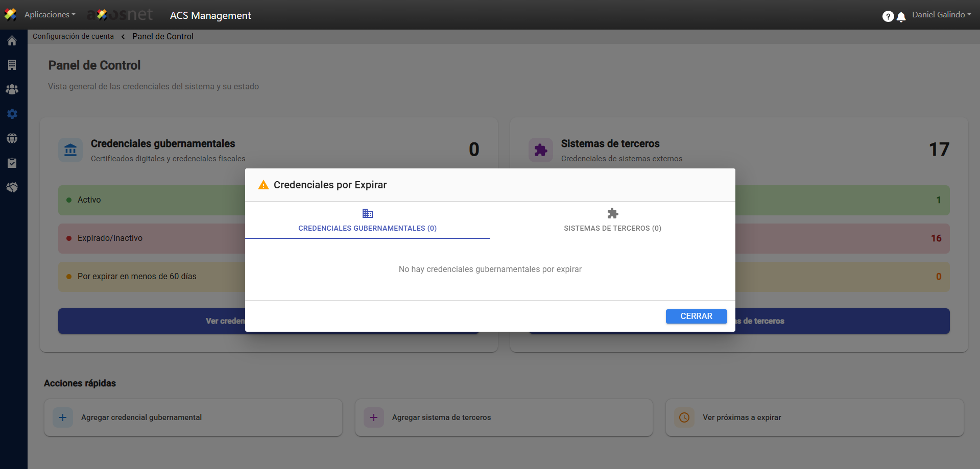
Task: Open the Daniel Galindo user menu
Action: click(x=941, y=15)
